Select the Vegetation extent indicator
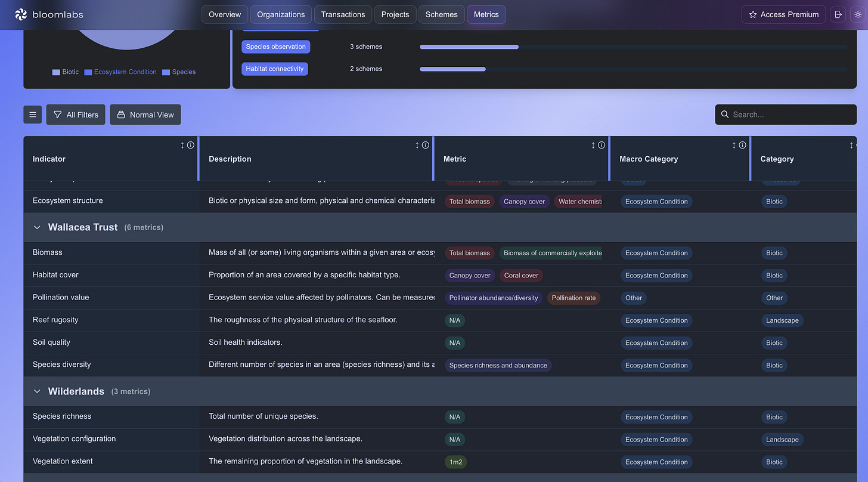Viewport: 868px width, 482px height. pos(63,461)
